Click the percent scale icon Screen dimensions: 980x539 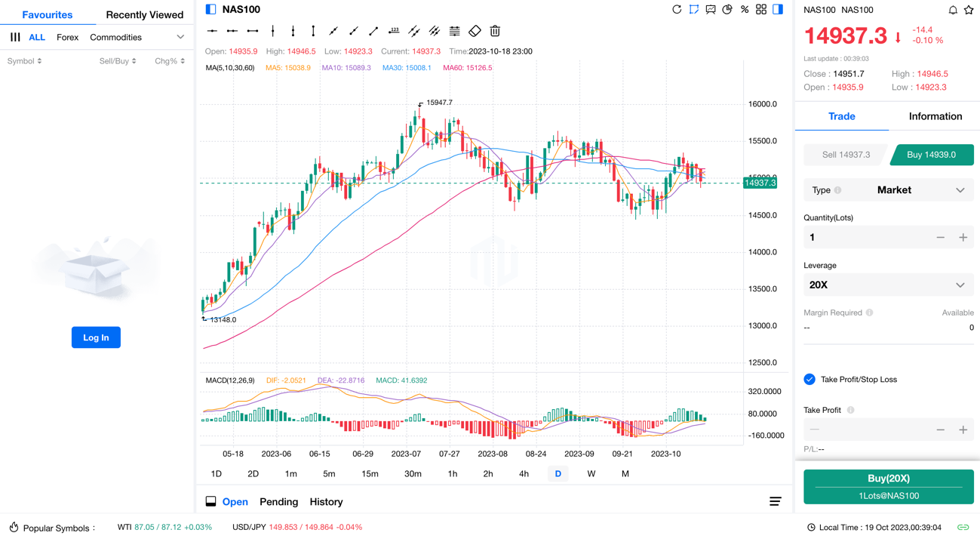point(745,10)
